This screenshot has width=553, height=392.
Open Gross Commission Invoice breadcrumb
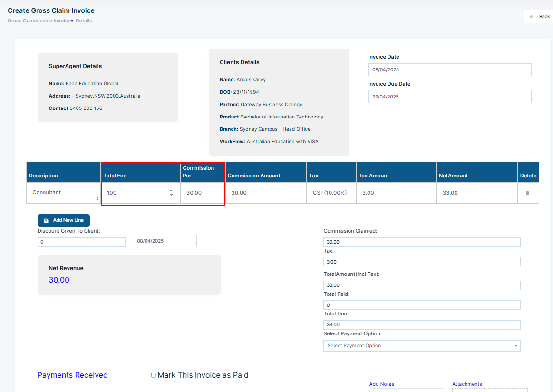39,21
